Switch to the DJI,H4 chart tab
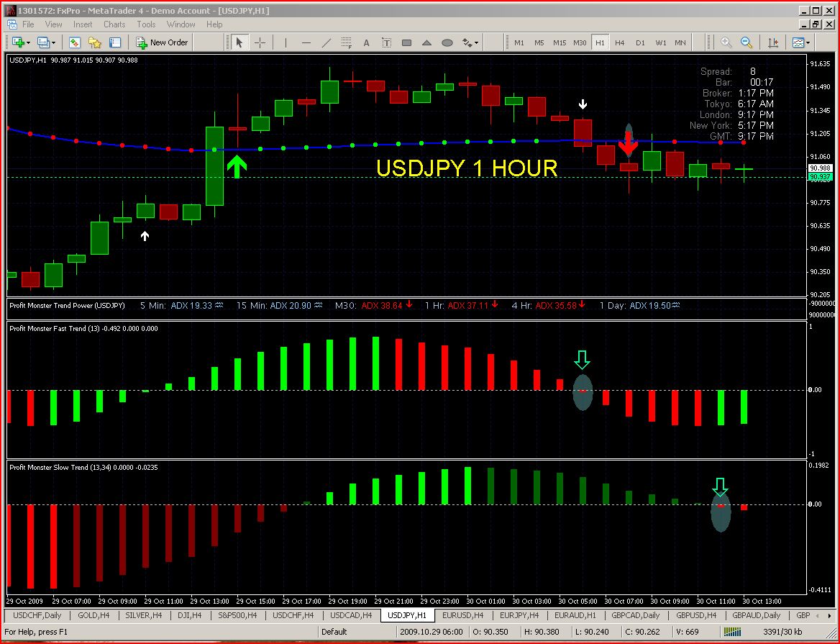 (189, 615)
